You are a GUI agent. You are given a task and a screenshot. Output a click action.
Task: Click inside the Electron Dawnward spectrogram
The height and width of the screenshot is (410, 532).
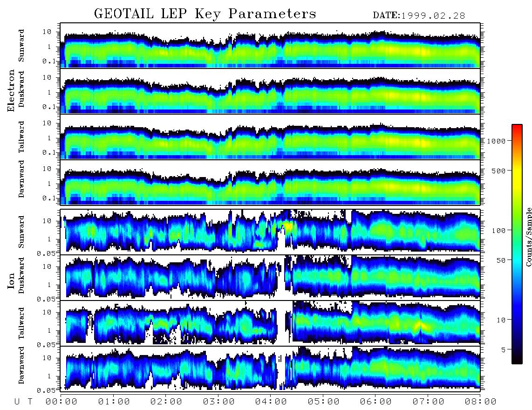[x=270, y=183]
